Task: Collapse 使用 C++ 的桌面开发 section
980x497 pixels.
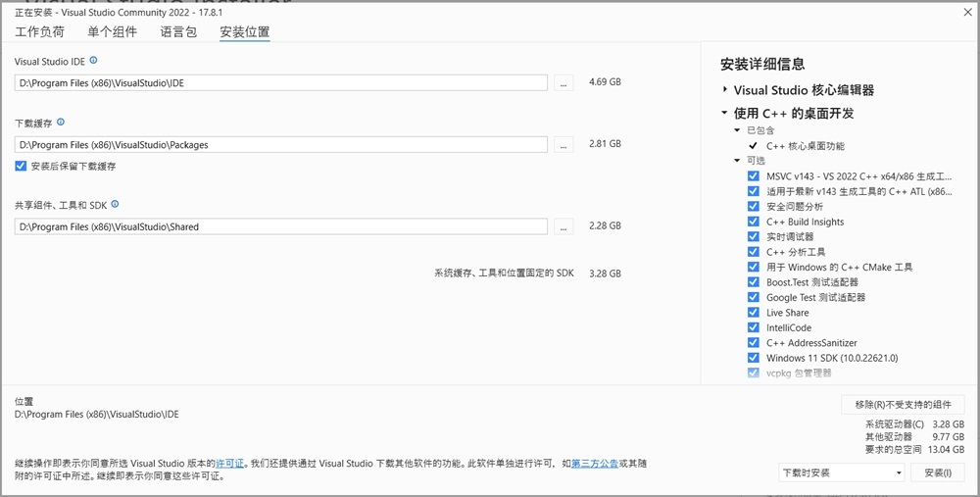Action: (x=724, y=113)
